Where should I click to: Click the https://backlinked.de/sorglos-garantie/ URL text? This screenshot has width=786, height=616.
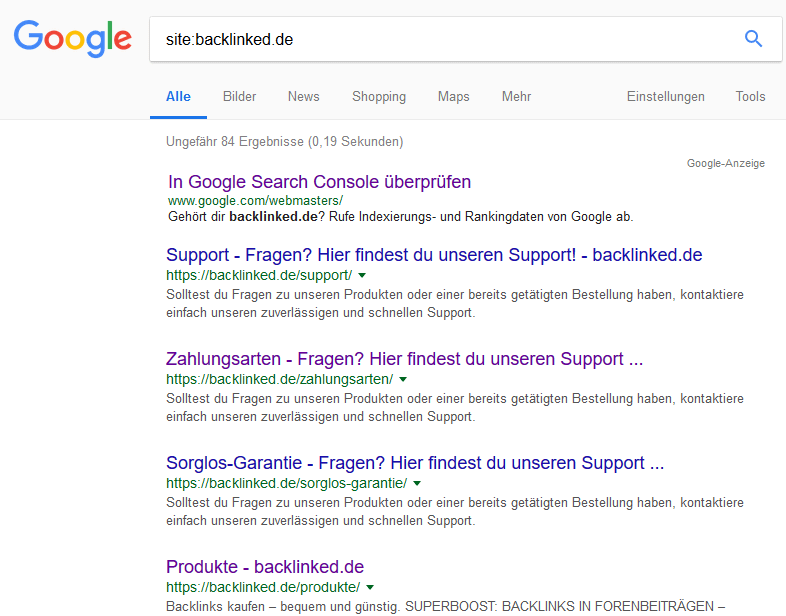(287, 483)
